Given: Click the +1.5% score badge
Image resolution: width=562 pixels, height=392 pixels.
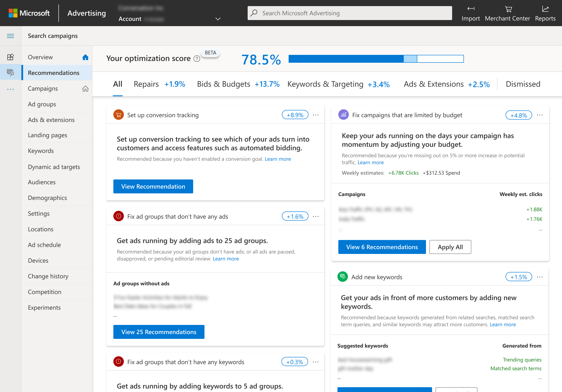Looking at the screenshot, I should click(x=519, y=277).
